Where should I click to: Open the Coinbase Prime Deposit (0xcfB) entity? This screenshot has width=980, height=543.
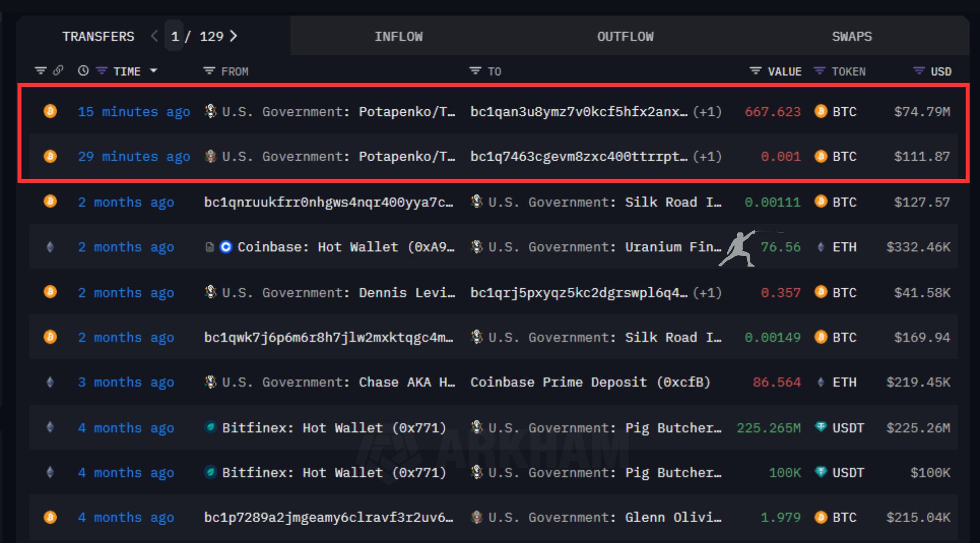point(590,382)
